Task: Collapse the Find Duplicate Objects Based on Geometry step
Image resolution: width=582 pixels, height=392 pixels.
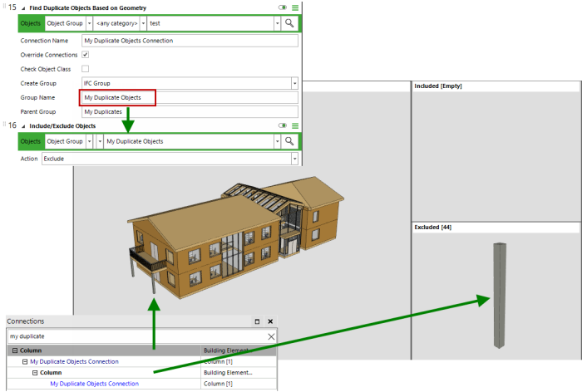Action: (x=23, y=8)
